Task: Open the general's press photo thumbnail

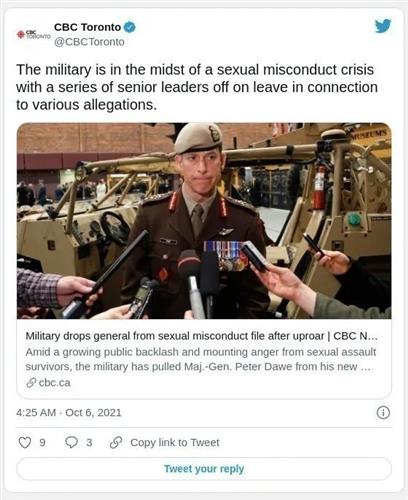Action: coord(204,221)
